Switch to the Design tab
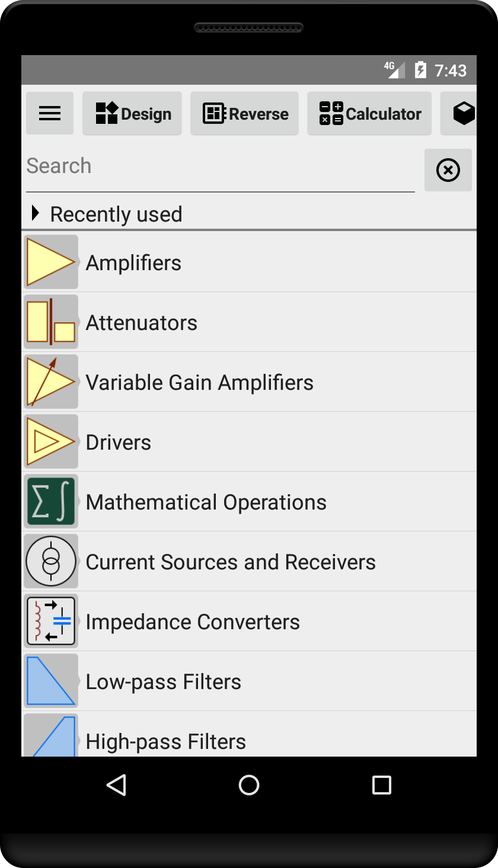 pyautogui.click(x=132, y=113)
